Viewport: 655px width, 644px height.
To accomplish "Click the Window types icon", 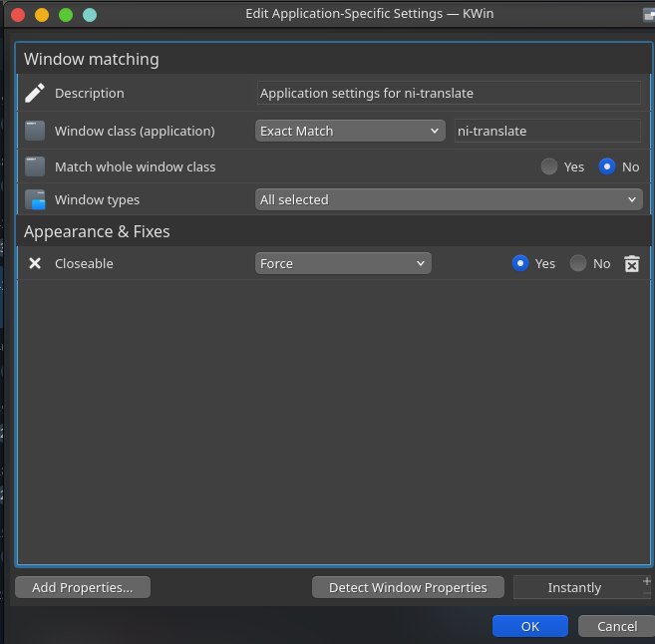I will tap(35, 199).
